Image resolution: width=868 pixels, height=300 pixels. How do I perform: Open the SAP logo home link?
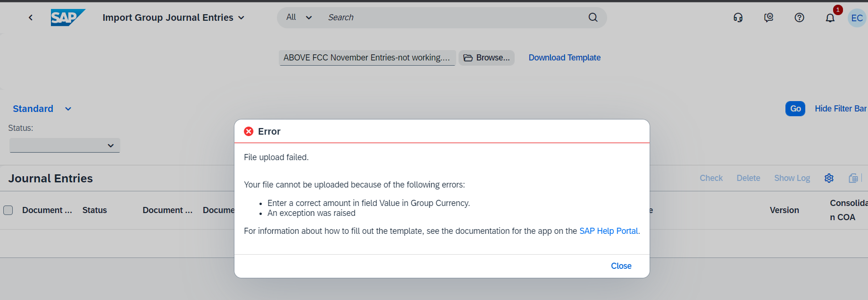click(x=68, y=17)
